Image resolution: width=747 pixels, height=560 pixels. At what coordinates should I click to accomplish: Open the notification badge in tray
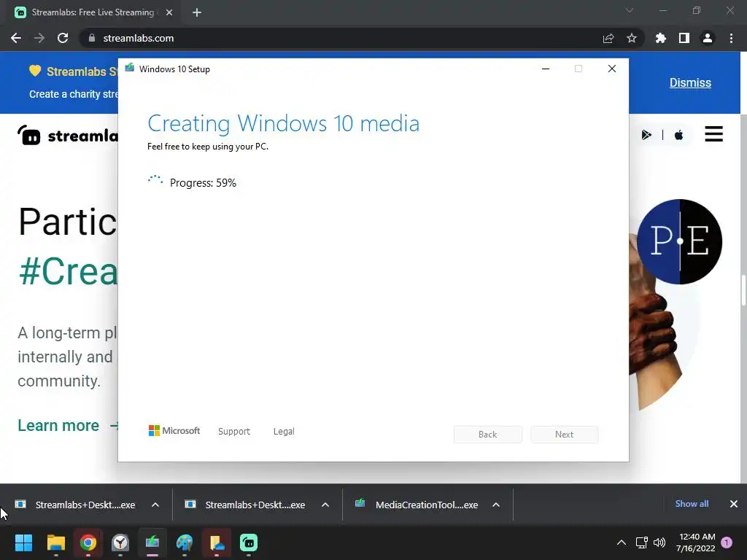[727, 542]
